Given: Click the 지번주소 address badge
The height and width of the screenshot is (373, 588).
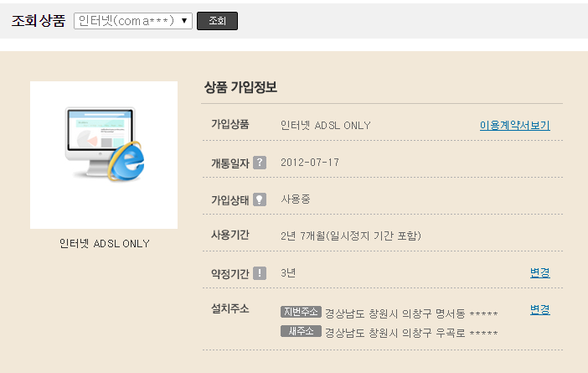Looking at the screenshot, I should (x=301, y=312).
